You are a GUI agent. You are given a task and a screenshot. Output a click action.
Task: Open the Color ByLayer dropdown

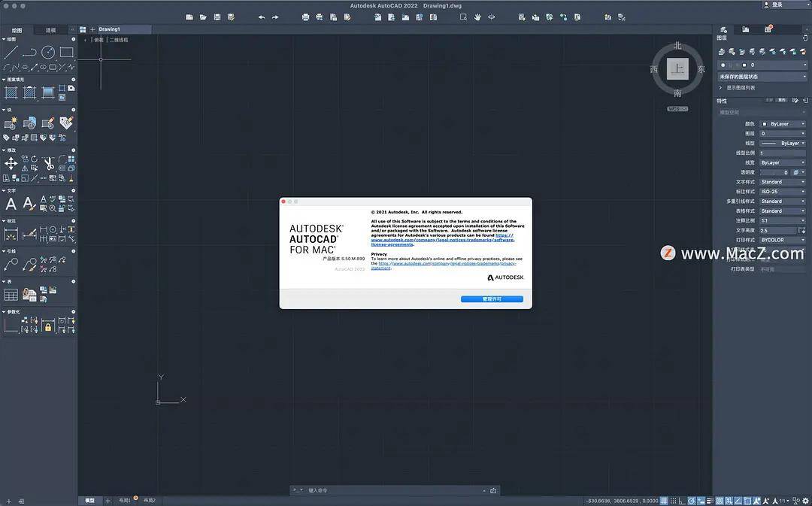pos(783,124)
